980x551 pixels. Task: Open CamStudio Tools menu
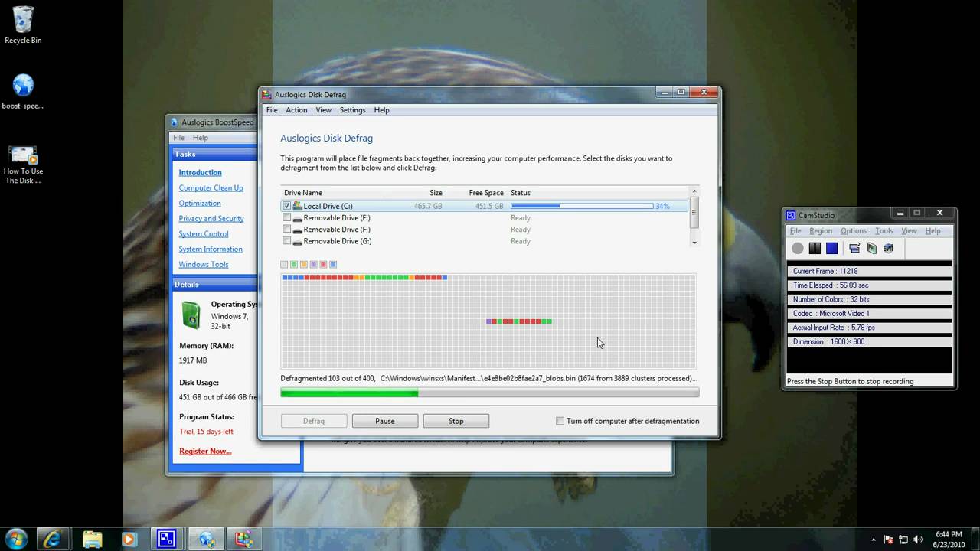pos(884,231)
